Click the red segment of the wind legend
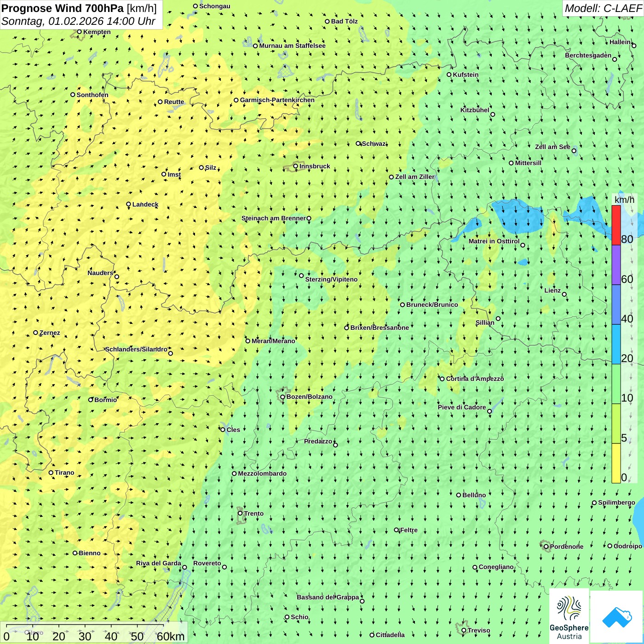The width and height of the screenshot is (644, 644). [x=616, y=225]
